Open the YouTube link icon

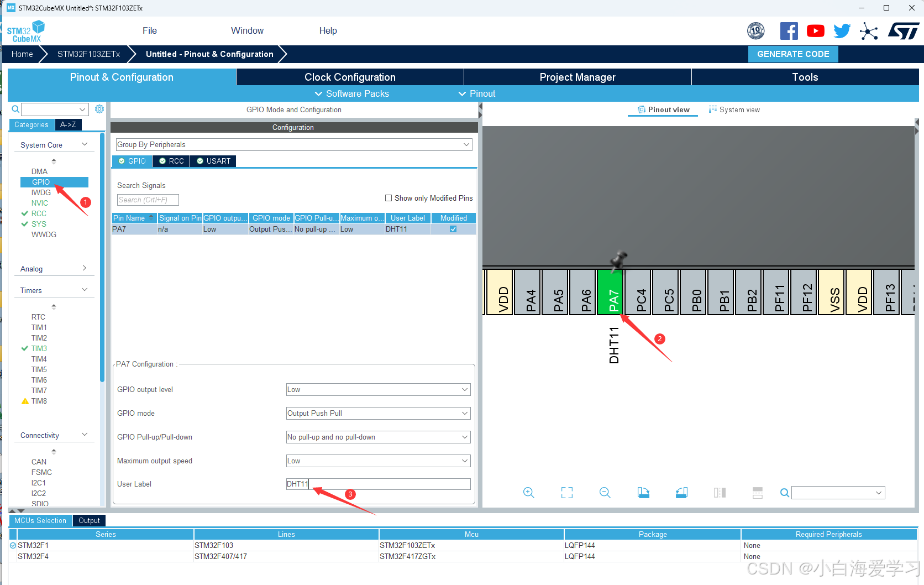coord(815,31)
